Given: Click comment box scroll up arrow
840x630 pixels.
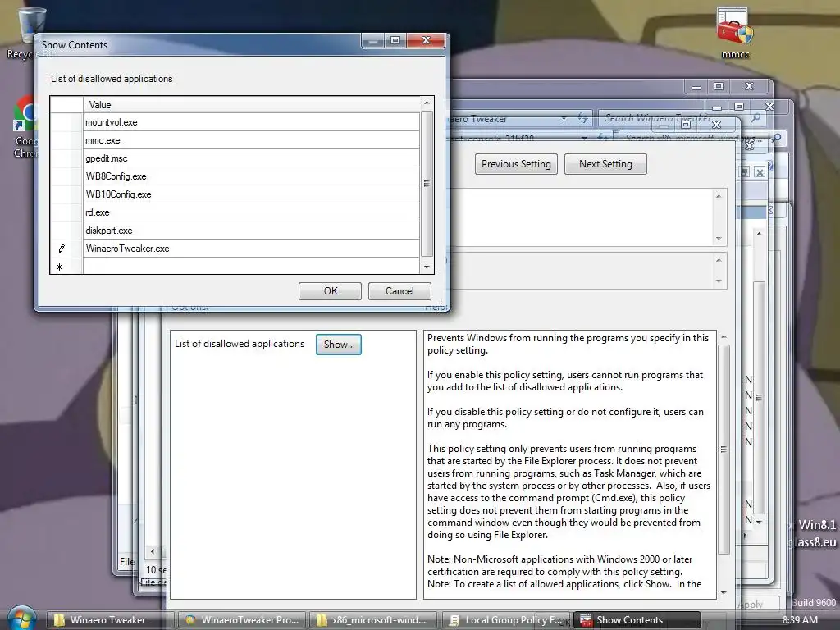Looking at the screenshot, I should [719, 196].
